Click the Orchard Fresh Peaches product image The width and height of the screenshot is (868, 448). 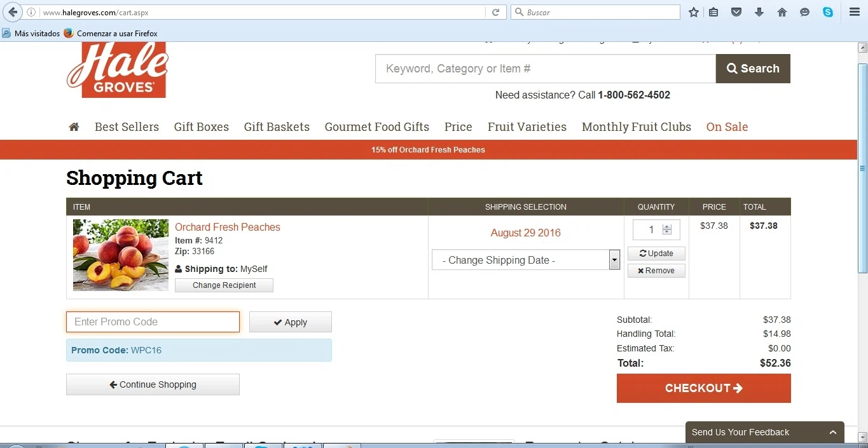click(x=121, y=255)
